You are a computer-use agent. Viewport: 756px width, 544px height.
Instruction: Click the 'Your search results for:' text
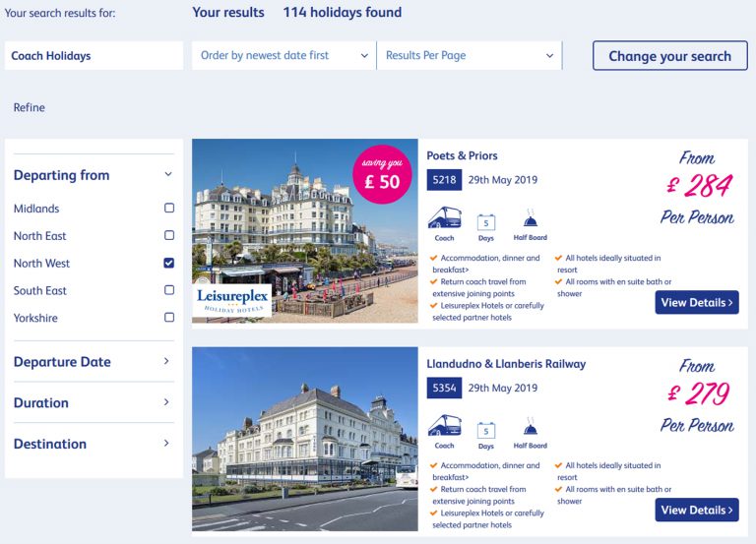[x=60, y=13]
